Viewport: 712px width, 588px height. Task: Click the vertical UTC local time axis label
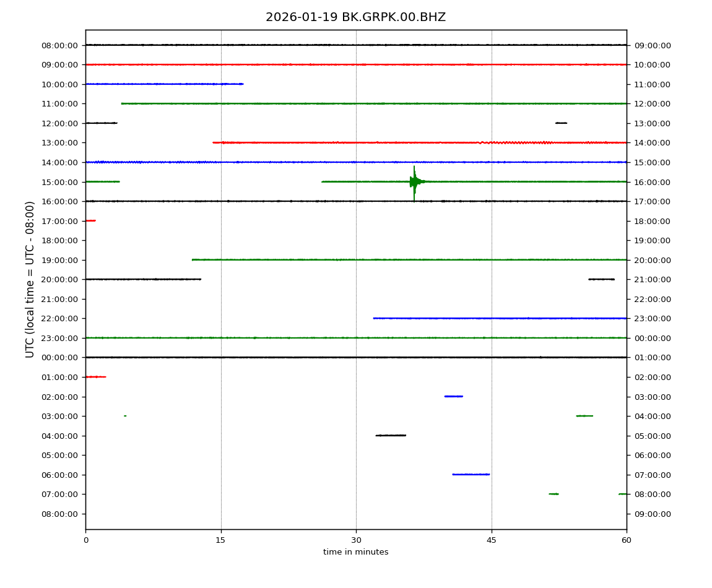coord(30,279)
